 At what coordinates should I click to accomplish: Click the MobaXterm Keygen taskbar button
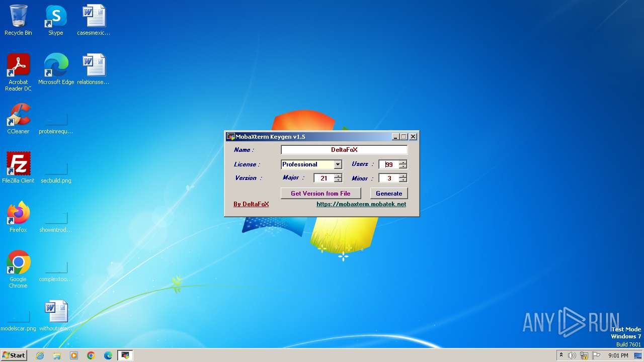click(x=125, y=355)
